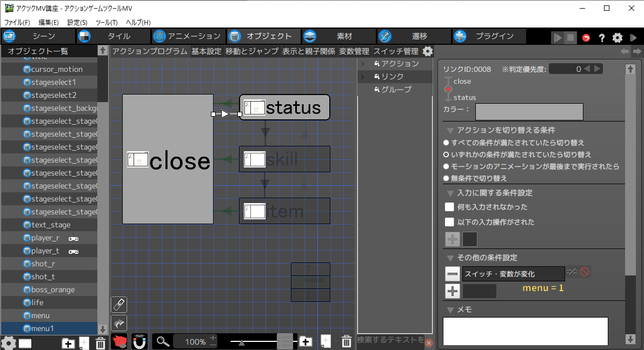
Task: Check the 何も入力されなかった checkbox
Action: (449, 207)
